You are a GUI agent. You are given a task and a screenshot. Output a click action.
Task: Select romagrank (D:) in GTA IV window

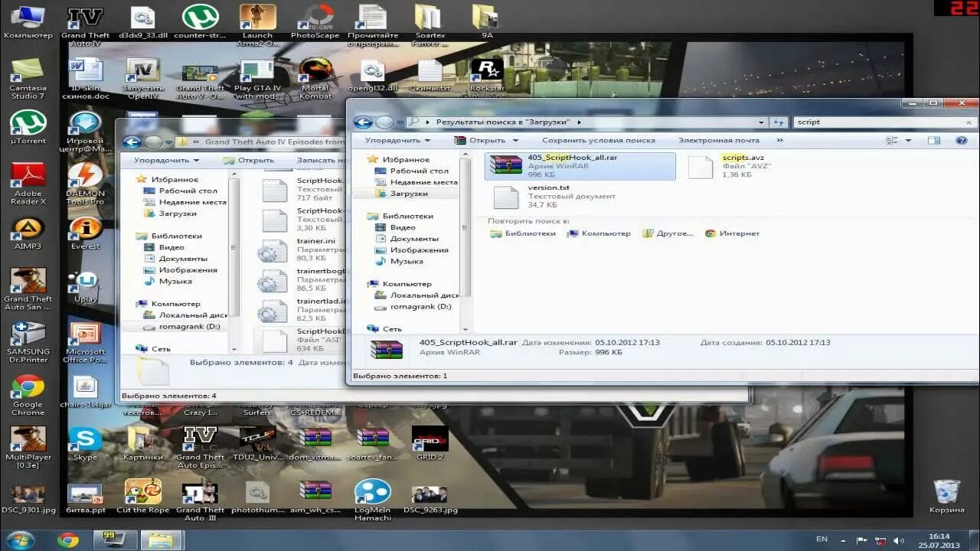pos(181,326)
